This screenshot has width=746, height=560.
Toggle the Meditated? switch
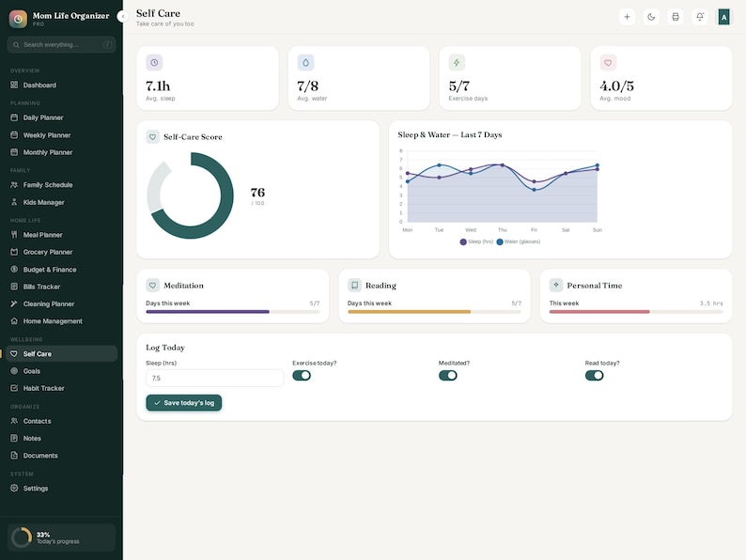click(448, 376)
